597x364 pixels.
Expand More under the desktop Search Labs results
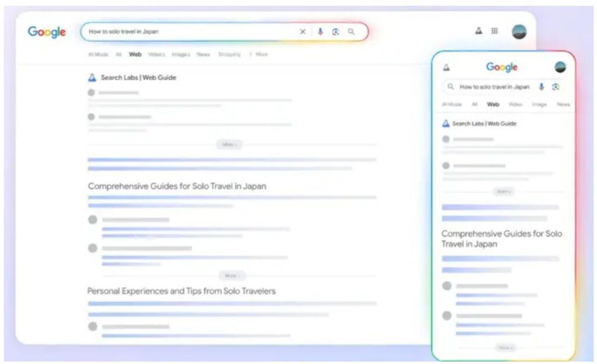click(x=229, y=144)
